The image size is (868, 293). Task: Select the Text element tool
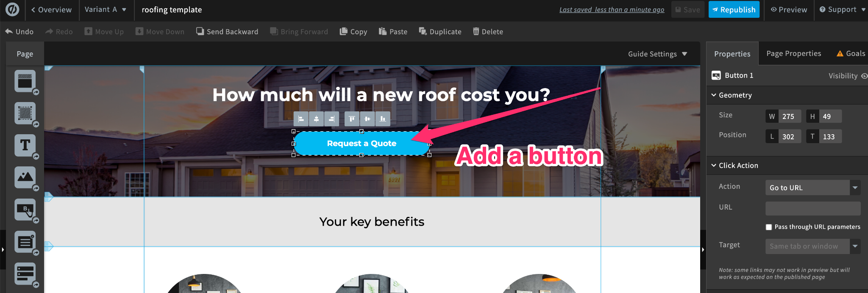[x=25, y=145]
